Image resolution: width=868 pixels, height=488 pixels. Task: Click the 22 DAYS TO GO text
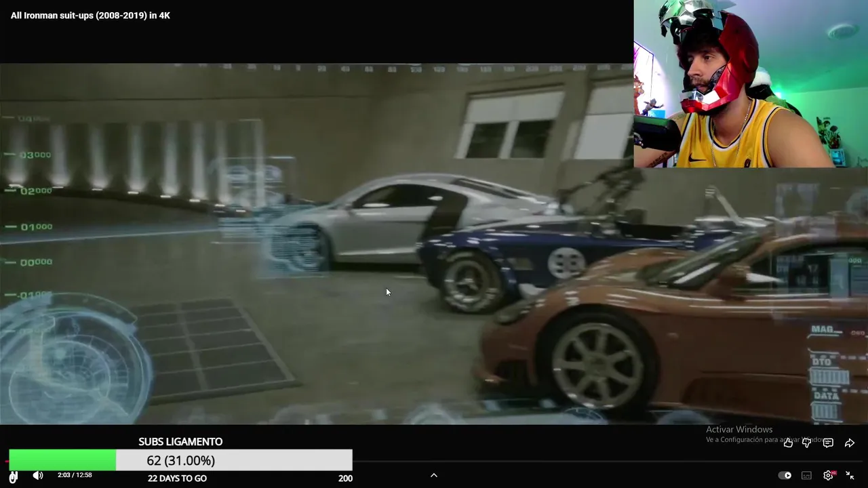coord(177,479)
